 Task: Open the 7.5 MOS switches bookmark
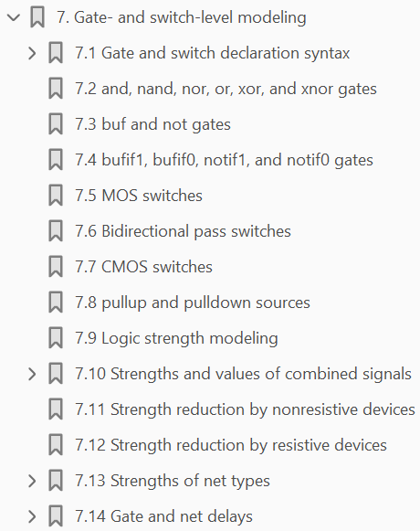pyautogui.click(x=139, y=196)
